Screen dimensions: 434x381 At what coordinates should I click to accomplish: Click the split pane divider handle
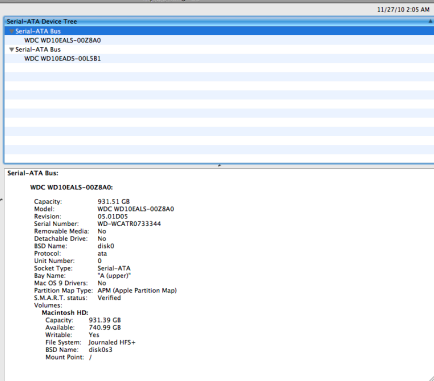coord(219,165)
